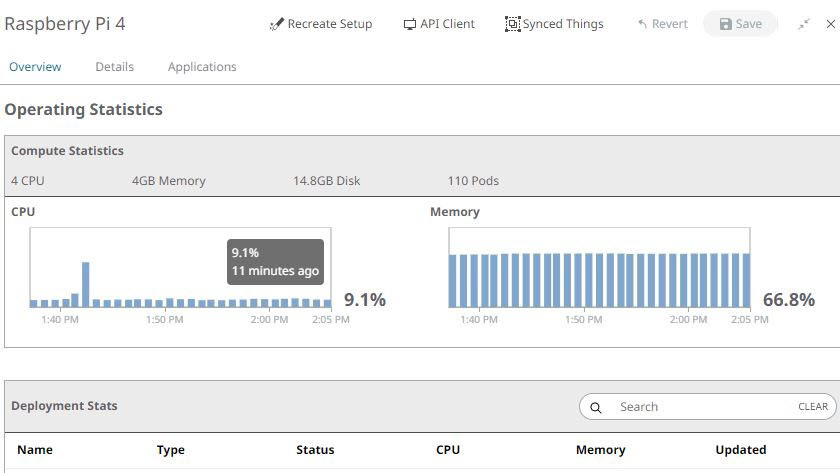Collapse the panel with the diagonal arrows icon
Viewport: 840px width, 473px height.
[x=804, y=24]
